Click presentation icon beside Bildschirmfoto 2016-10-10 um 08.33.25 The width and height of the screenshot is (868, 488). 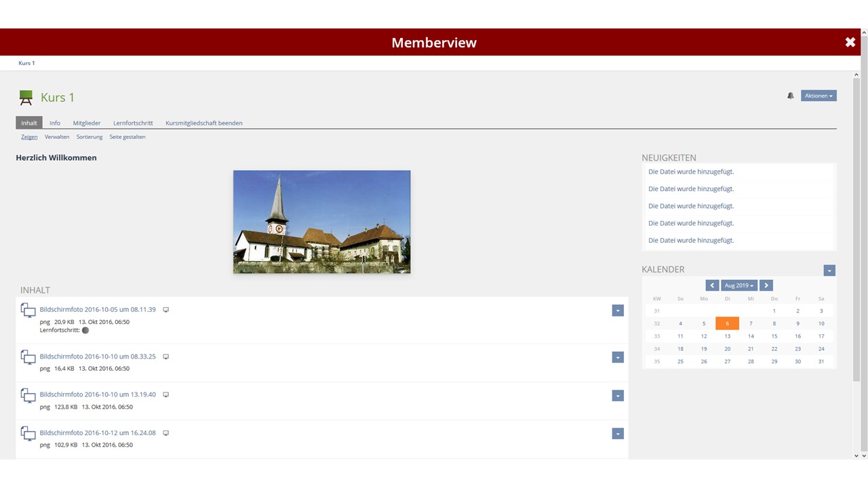166,357
